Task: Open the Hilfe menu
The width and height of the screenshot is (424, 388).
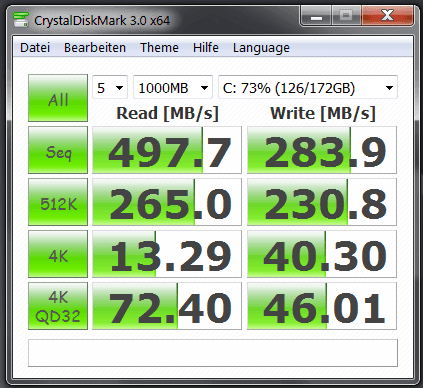Action: 206,48
